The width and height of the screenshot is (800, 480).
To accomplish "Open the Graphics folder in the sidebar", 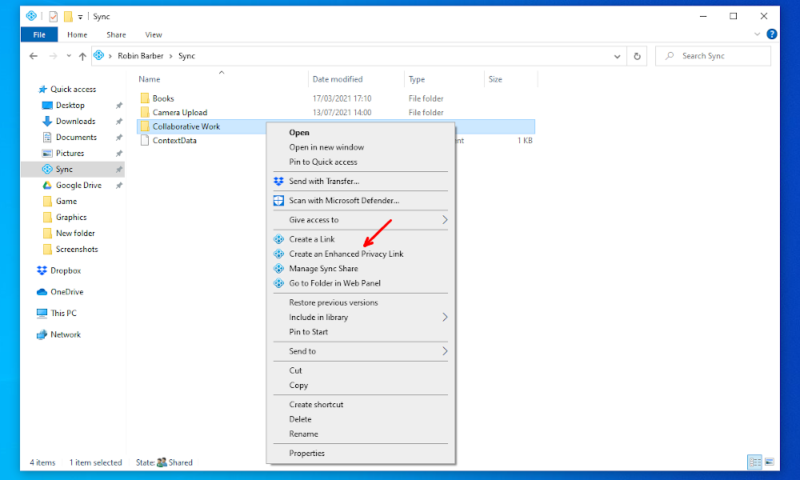I will click(71, 217).
